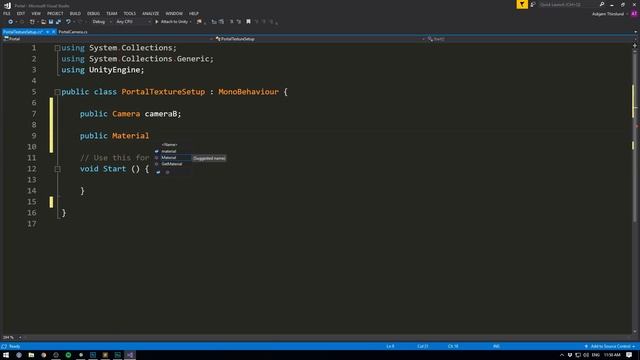Open the Action Center notifications icon

[629, 355]
